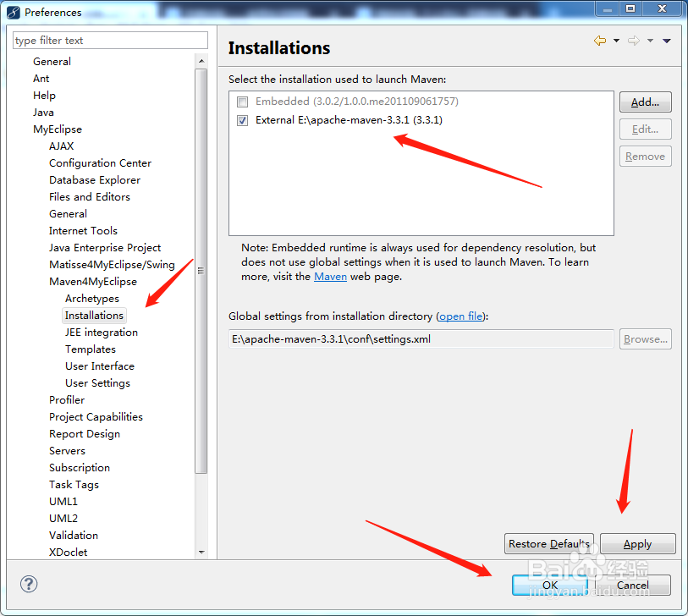Open the back history dropdown arrow

pos(616,41)
